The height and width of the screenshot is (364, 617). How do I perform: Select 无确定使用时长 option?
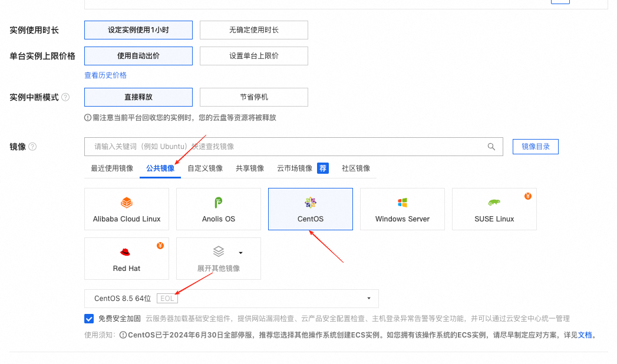coord(254,30)
